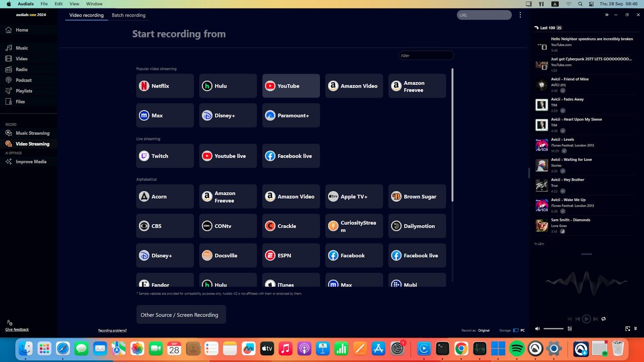Viewport: 644px width, 362px height.
Task: Collapse player with double down chevron
Action: (636, 329)
